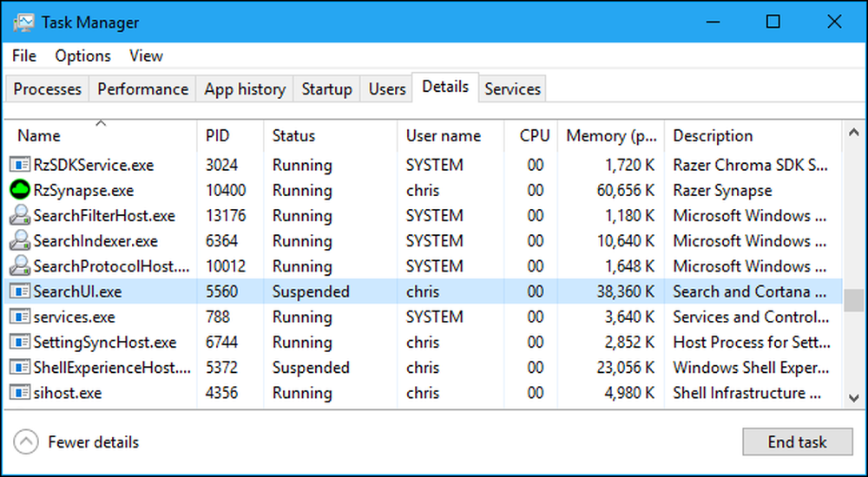Select the SearchProtocolHost process name
This screenshot has height=477, width=868.
[x=112, y=266]
